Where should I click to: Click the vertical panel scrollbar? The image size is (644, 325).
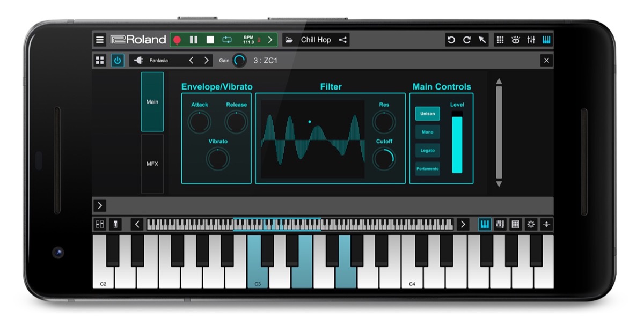pos(499,132)
